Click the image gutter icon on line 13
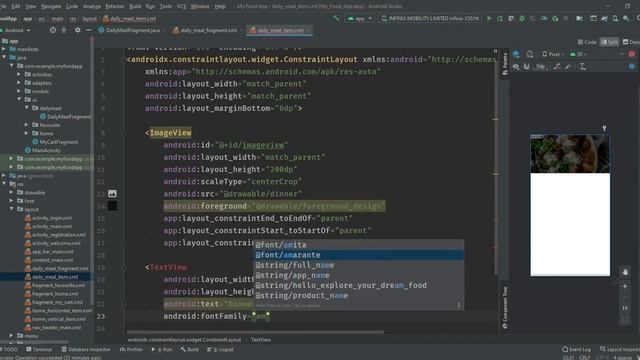The height and width of the screenshot is (360, 640). (112, 193)
